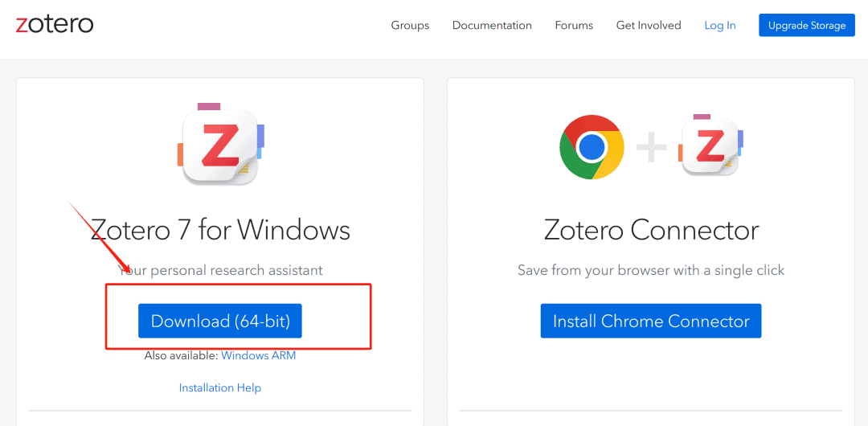Open the Windows ARM download link
The width and height of the screenshot is (868, 426).
pos(258,355)
